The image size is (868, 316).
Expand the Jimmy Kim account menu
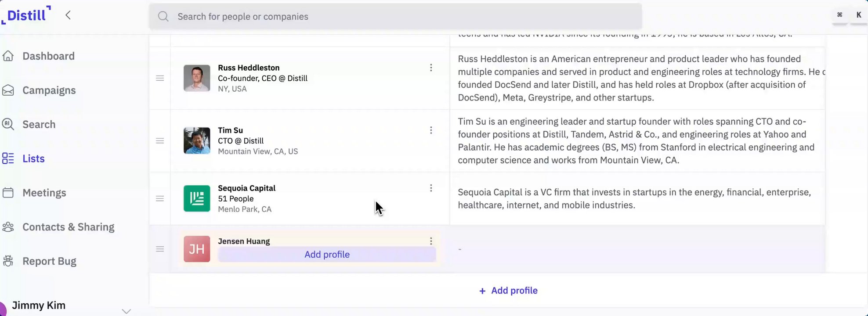[x=126, y=311]
